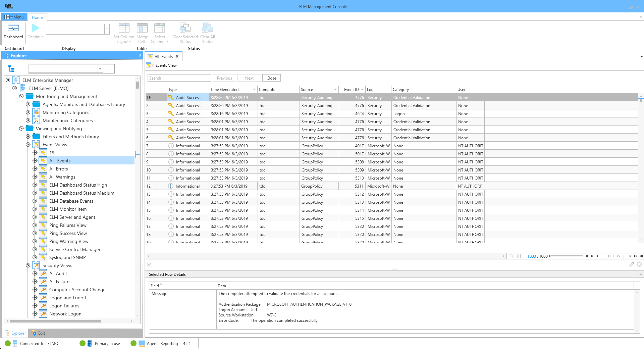
Task: Click the Events View icon
Action: coord(150,65)
